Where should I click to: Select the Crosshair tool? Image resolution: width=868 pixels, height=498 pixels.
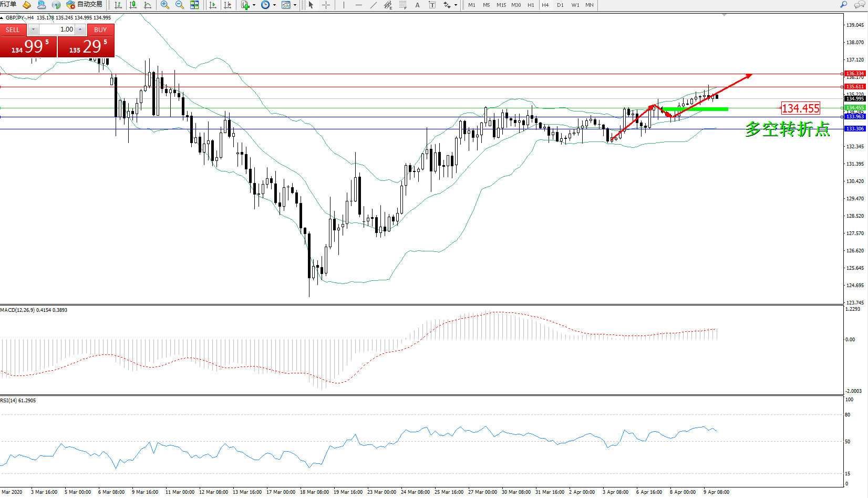pyautogui.click(x=326, y=5)
